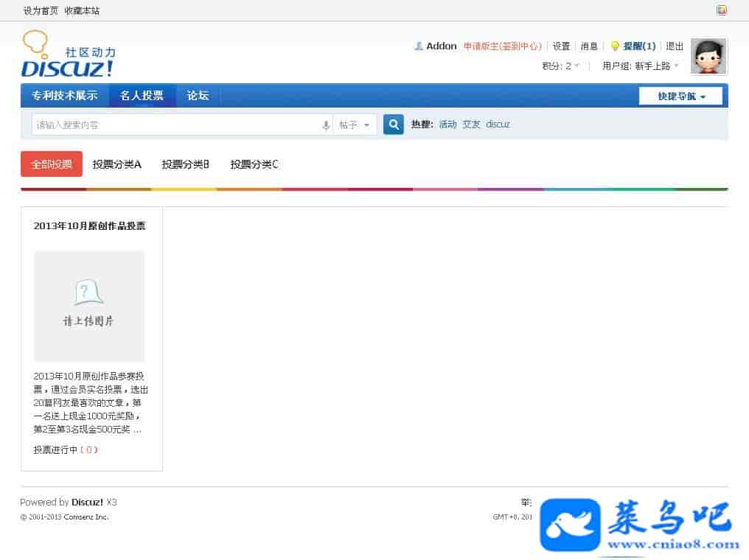
Task: Click the 活动 hot search link
Action: point(447,124)
